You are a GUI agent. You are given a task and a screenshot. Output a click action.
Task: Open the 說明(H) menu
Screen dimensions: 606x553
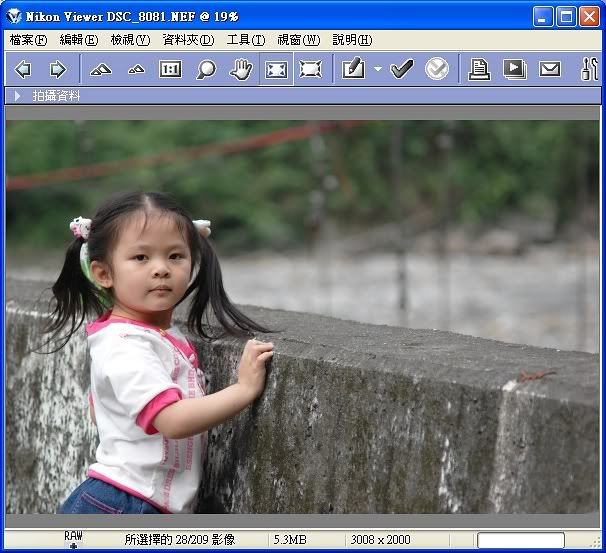click(352, 40)
